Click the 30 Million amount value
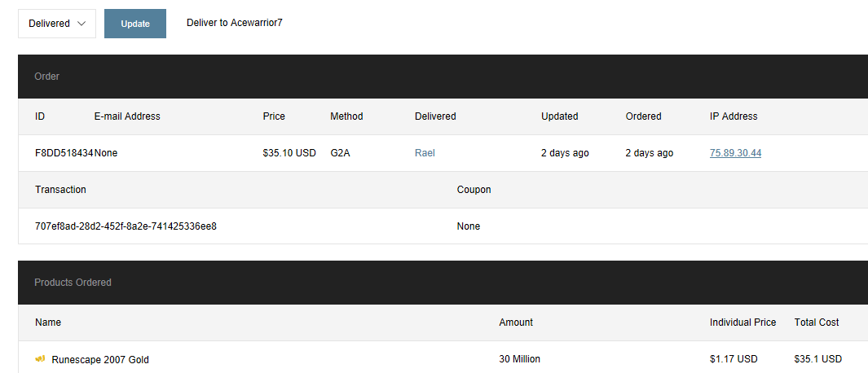The image size is (868, 373). pos(519,359)
